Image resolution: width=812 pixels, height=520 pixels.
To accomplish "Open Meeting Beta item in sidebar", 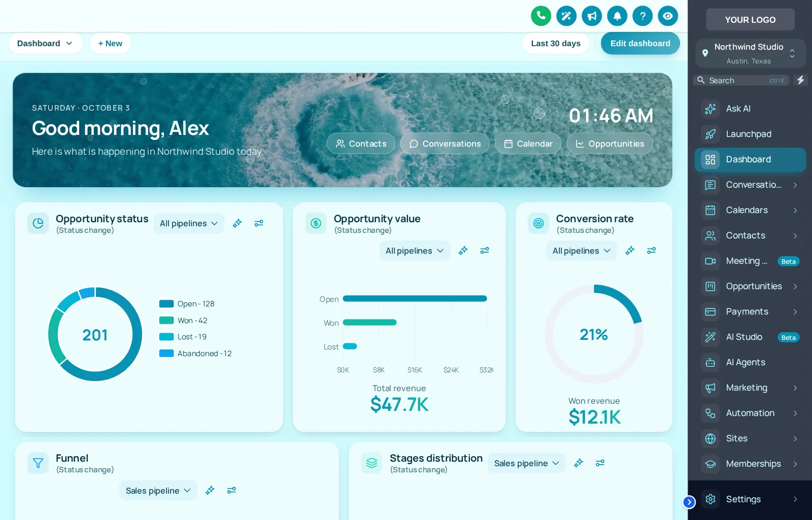I will [x=750, y=261].
